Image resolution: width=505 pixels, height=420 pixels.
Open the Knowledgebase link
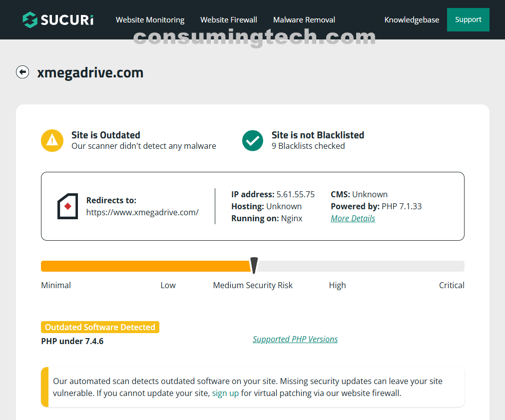(x=412, y=20)
